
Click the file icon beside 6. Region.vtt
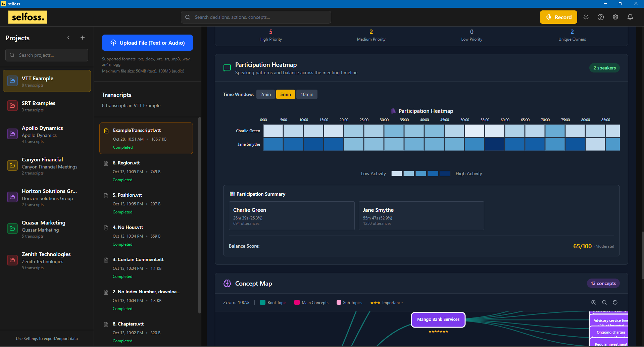coord(106,163)
